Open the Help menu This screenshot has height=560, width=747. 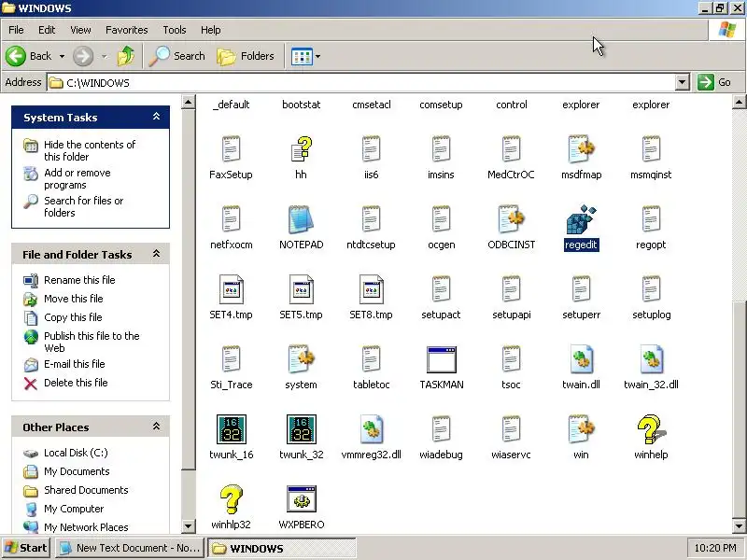pos(211,30)
